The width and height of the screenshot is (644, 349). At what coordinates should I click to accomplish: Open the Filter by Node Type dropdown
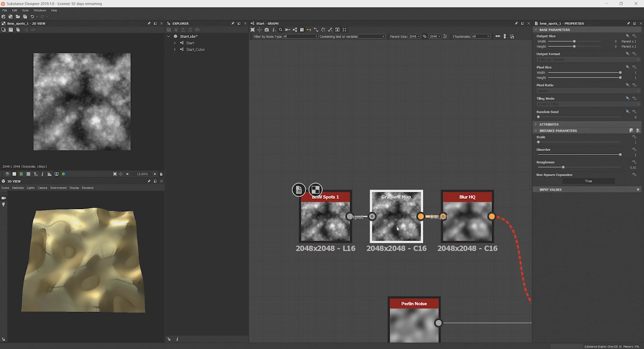(x=300, y=36)
